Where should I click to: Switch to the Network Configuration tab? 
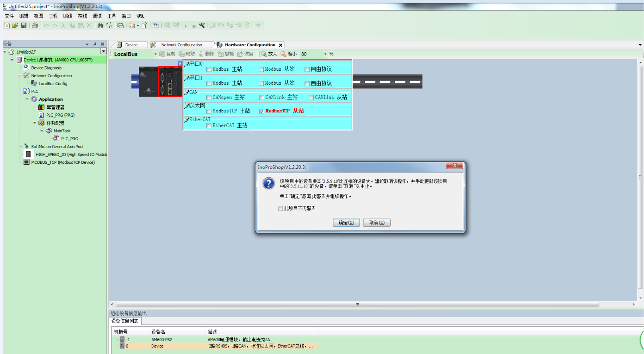click(181, 45)
